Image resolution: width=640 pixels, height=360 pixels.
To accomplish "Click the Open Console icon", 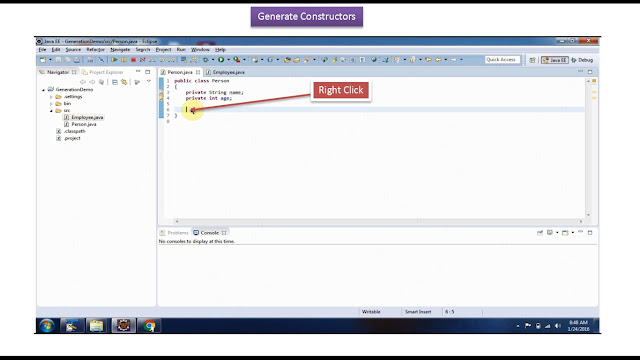I will click(x=565, y=233).
